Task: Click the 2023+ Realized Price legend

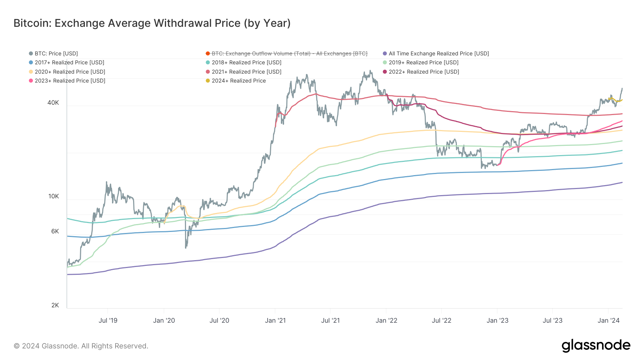Action: (x=70, y=81)
